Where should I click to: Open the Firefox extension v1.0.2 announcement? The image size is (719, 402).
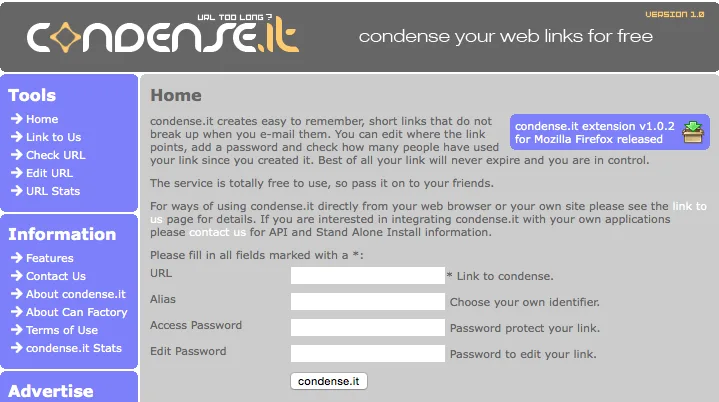click(595, 133)
